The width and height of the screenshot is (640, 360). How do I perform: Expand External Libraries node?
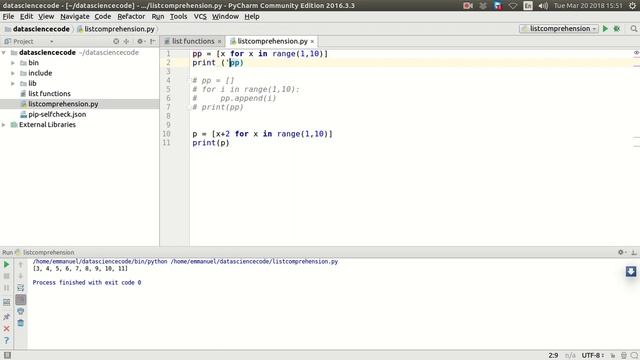coord(4,124)
